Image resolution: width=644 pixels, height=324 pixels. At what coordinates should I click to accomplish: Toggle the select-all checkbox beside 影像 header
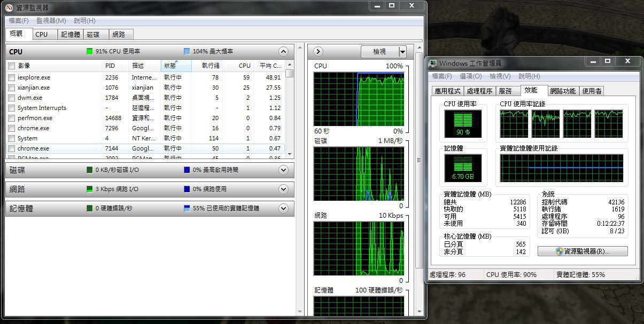[x=11, y=66]
